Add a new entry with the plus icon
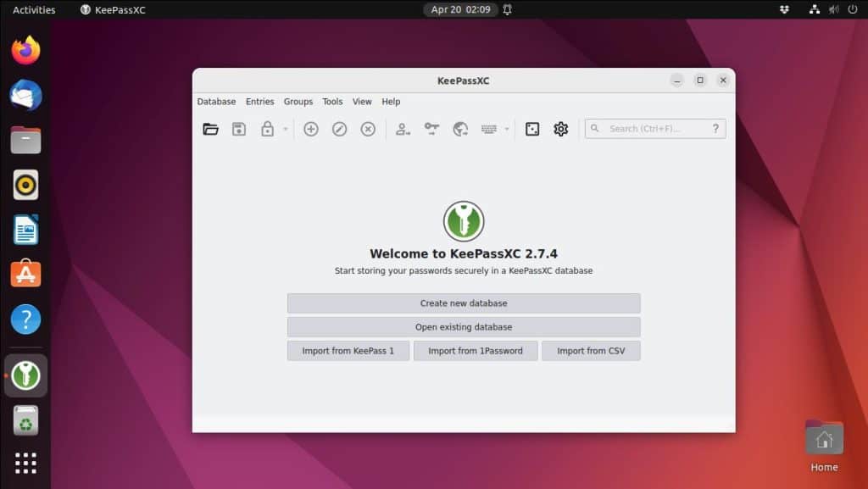 click(x=310, y=129)
